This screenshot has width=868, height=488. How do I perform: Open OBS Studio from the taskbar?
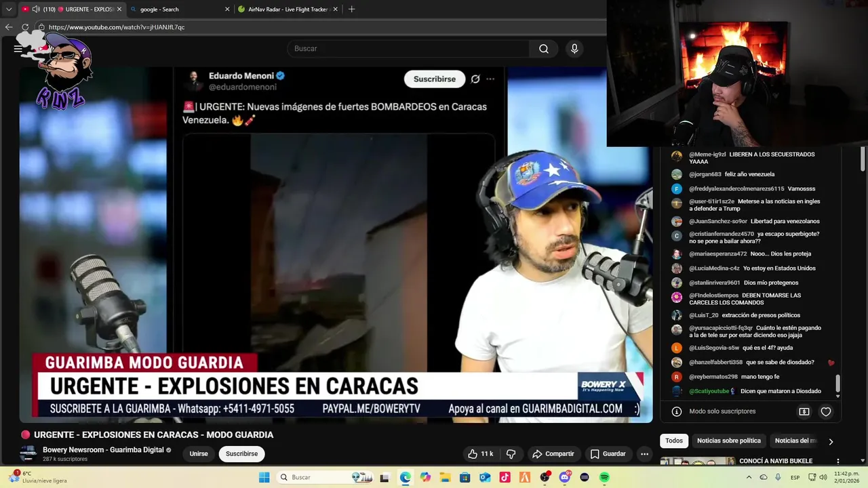click(x=545, y=477)
